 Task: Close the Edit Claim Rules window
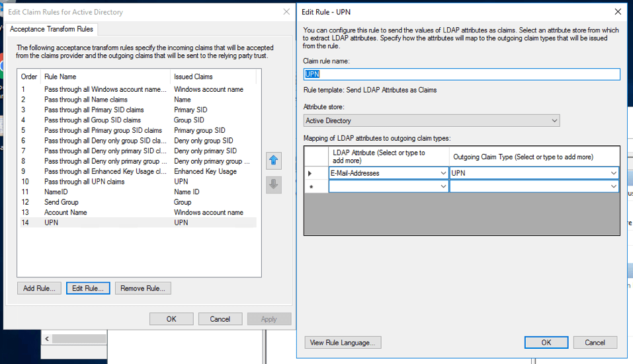click(286, 12)
